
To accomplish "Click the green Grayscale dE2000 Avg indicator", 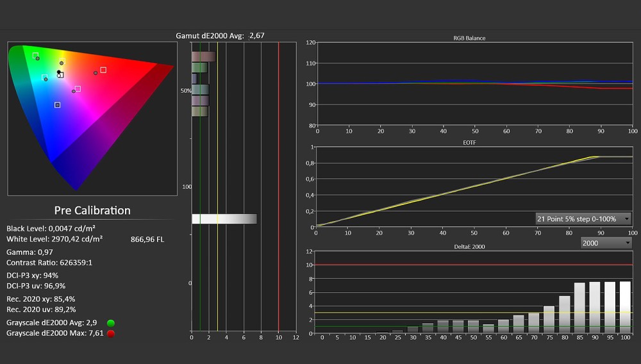I will pos(111,323).
